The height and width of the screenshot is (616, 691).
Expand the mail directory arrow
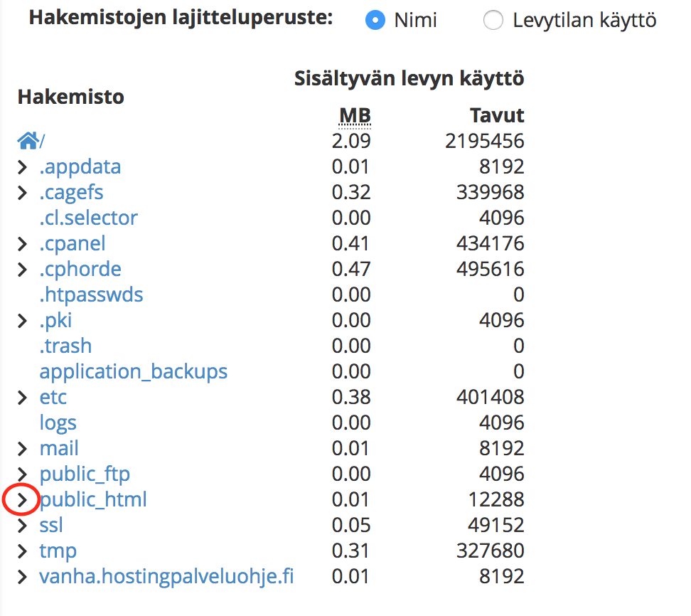coord(23,449)
